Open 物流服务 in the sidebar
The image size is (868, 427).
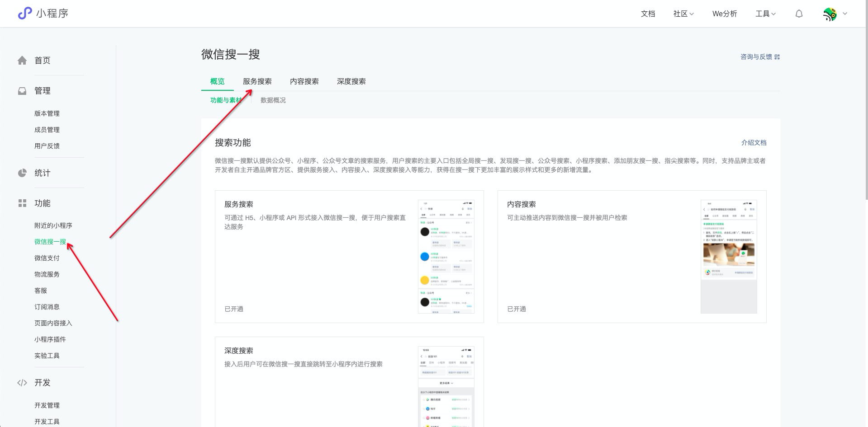point(47,274)
